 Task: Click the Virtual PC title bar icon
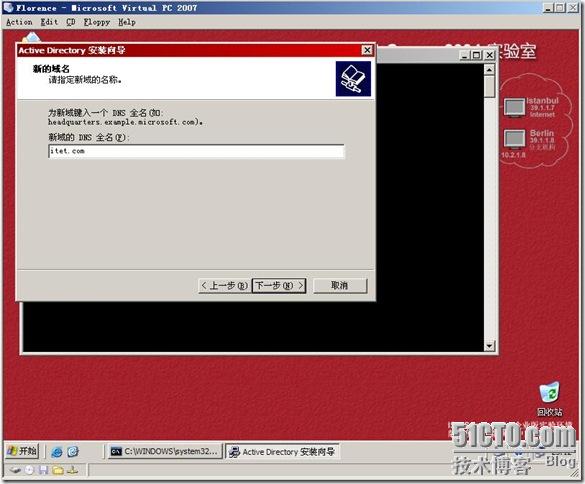pyautogui.click(x=8, y=7)
